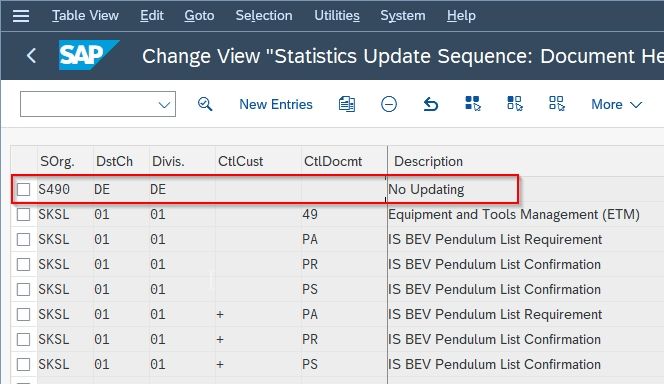This screenshot has height=384, width=664.
Task: Expand the More toolbar menu
Action: 617,105
